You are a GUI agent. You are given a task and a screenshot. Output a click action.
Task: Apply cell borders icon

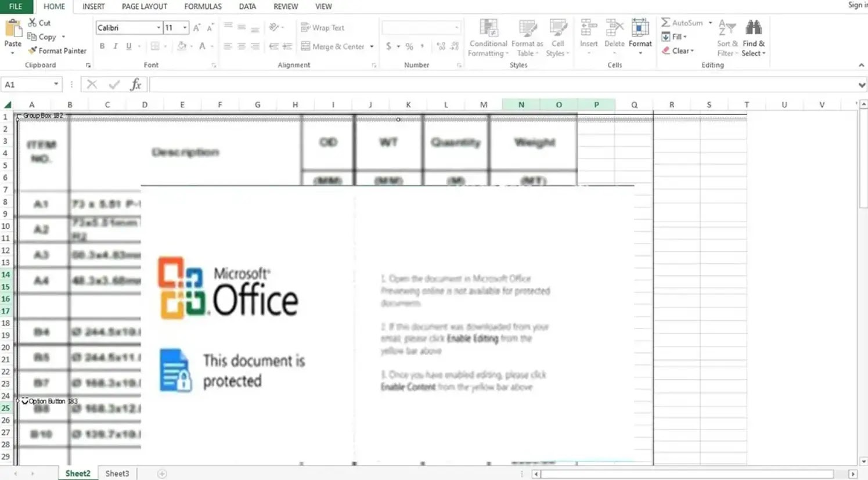click(155, 46)
